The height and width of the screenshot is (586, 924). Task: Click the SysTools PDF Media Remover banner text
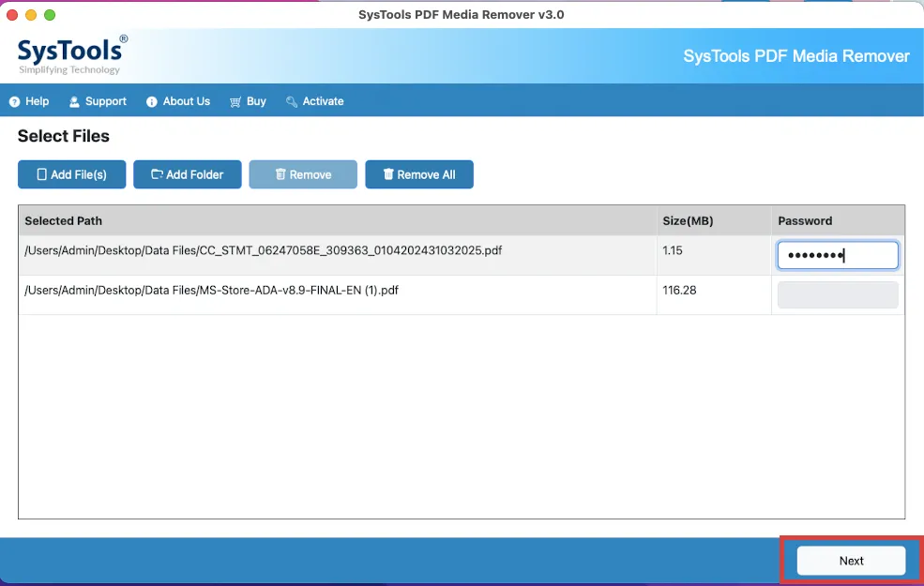pyautogui.click(x=796, y=56)
